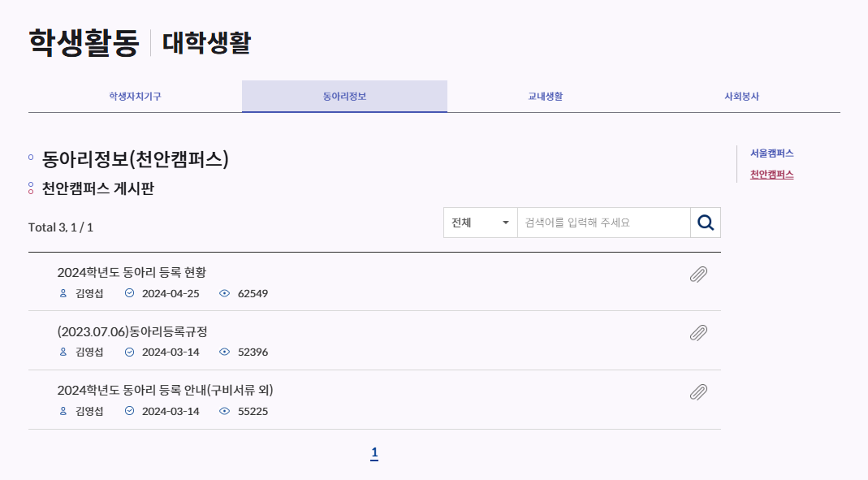Switch to the 교내생활 tab

[543, 96]
